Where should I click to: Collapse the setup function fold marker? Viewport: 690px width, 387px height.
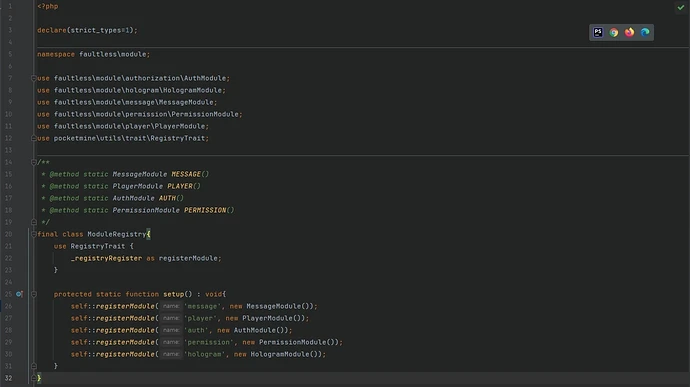coord(34,294)
